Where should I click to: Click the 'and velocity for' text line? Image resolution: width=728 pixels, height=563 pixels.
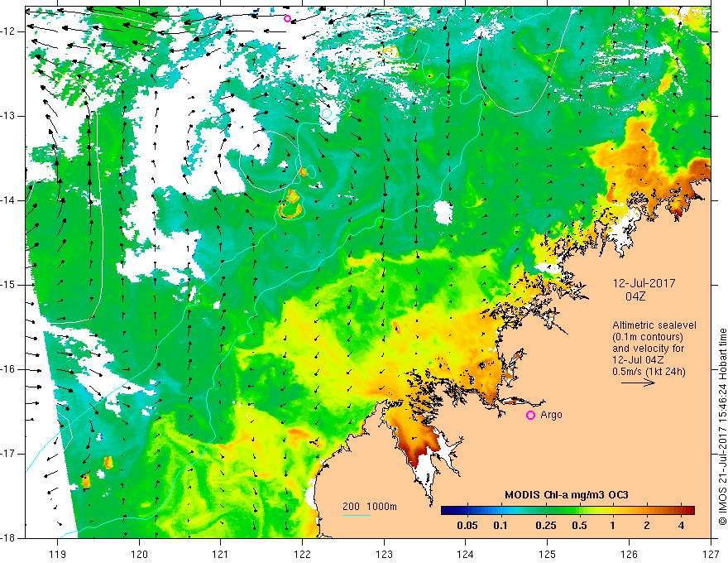[x=648, y=349]
